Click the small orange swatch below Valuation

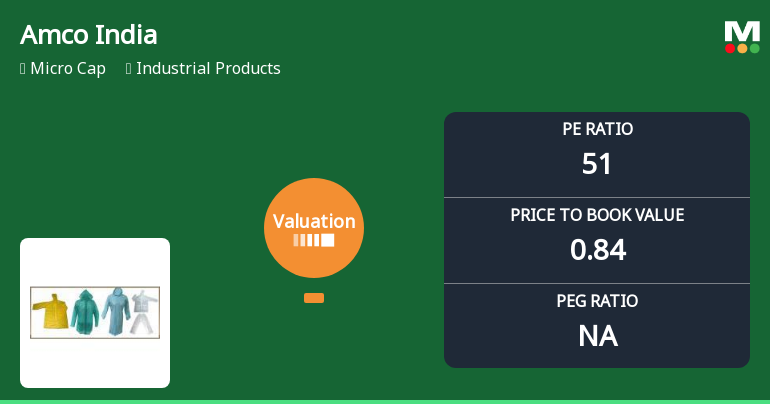(x=314, y=298)
